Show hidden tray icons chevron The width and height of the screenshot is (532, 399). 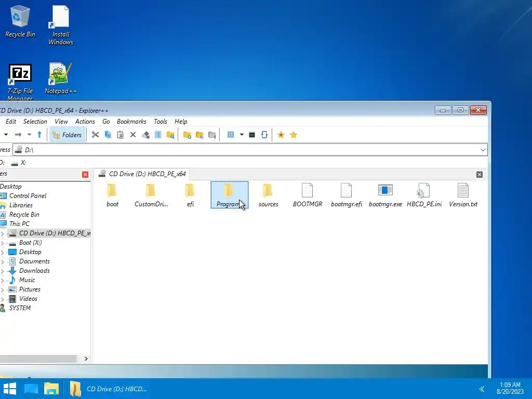click(482, 389)
